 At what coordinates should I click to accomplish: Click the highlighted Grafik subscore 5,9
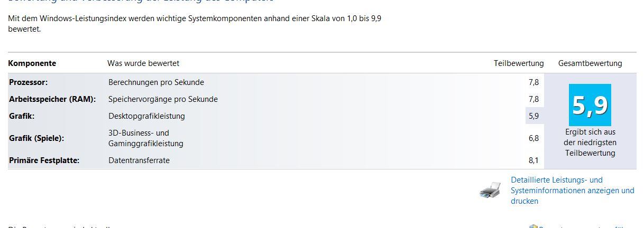pyautogui.click(x=533, y=116)
